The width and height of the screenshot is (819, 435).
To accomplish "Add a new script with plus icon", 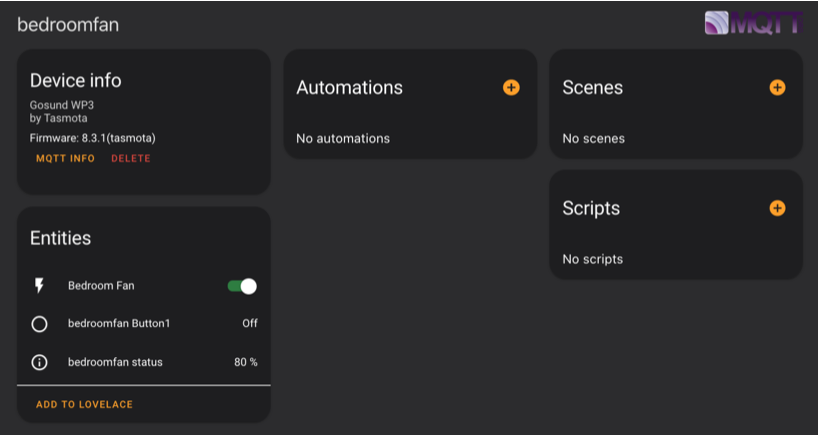I will (777, 208).
